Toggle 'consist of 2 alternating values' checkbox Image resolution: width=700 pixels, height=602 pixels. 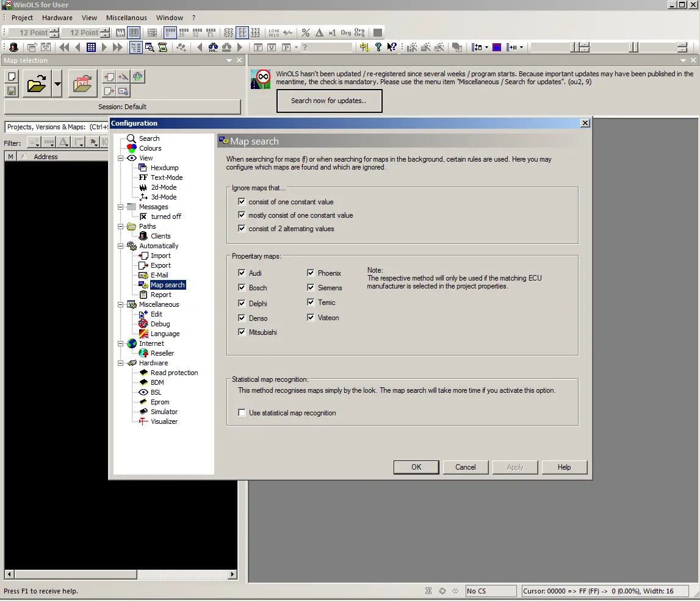(242, 229)
